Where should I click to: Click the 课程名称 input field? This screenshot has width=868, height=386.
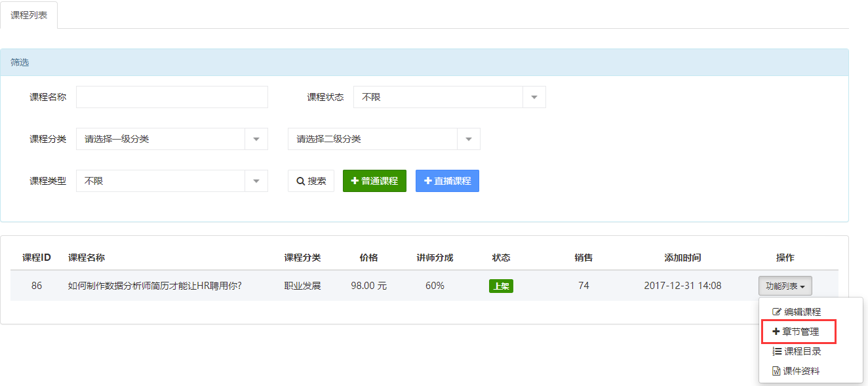pos(172,97)
